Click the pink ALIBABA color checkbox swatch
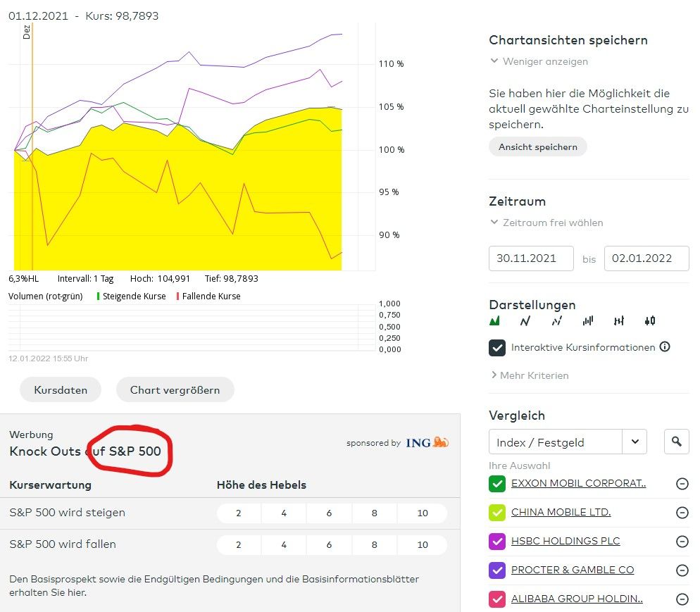This screenshot has height=612, width=700. 497,599
